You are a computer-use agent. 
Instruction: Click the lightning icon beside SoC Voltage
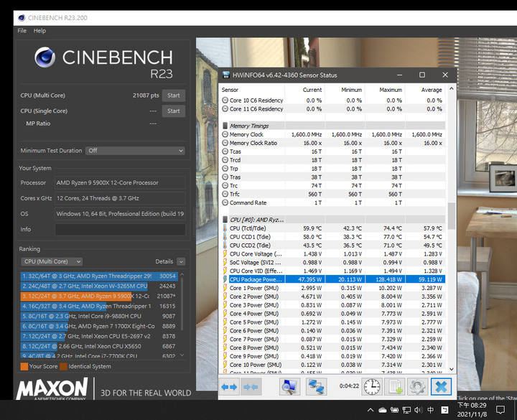[225, 263]
